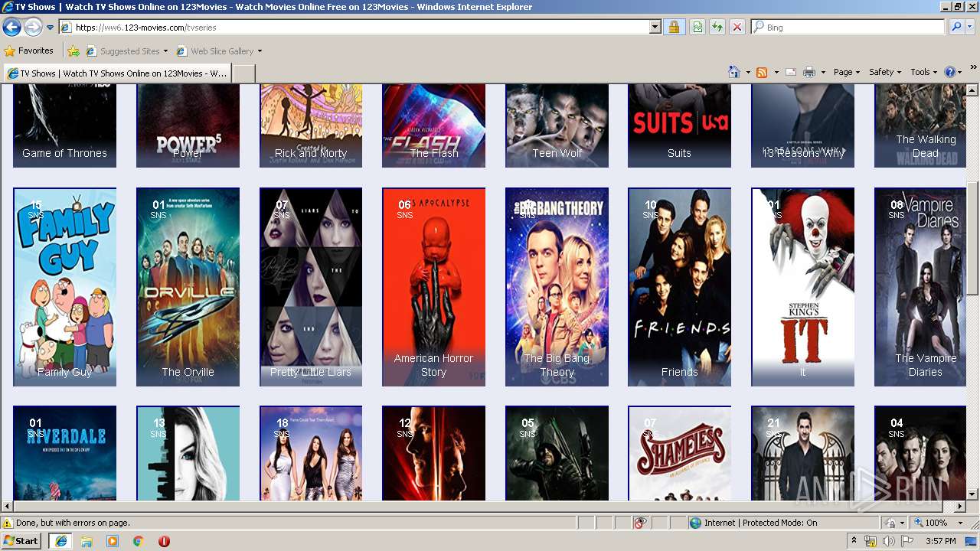Click the search magnifier button
980x551 pixels.
955,28
